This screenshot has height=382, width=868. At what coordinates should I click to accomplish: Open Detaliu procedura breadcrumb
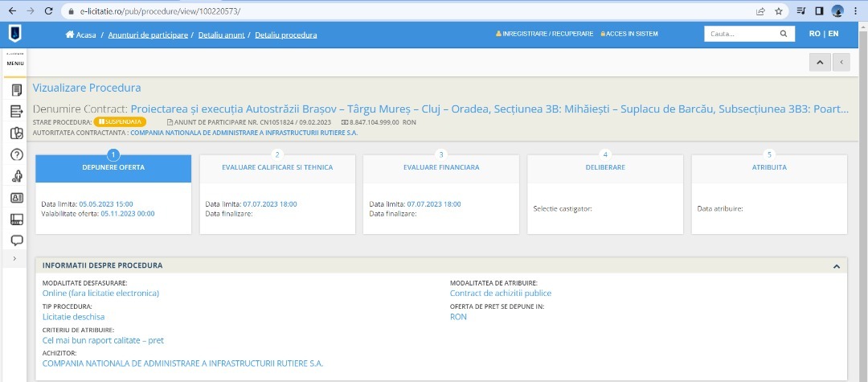pos(285,35)
